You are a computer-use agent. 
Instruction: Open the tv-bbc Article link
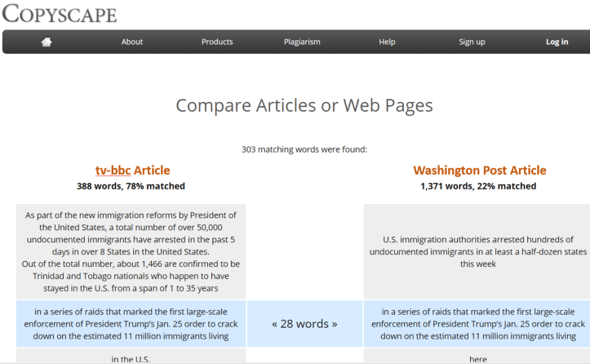pyautogui.click(x=132, y=171)
